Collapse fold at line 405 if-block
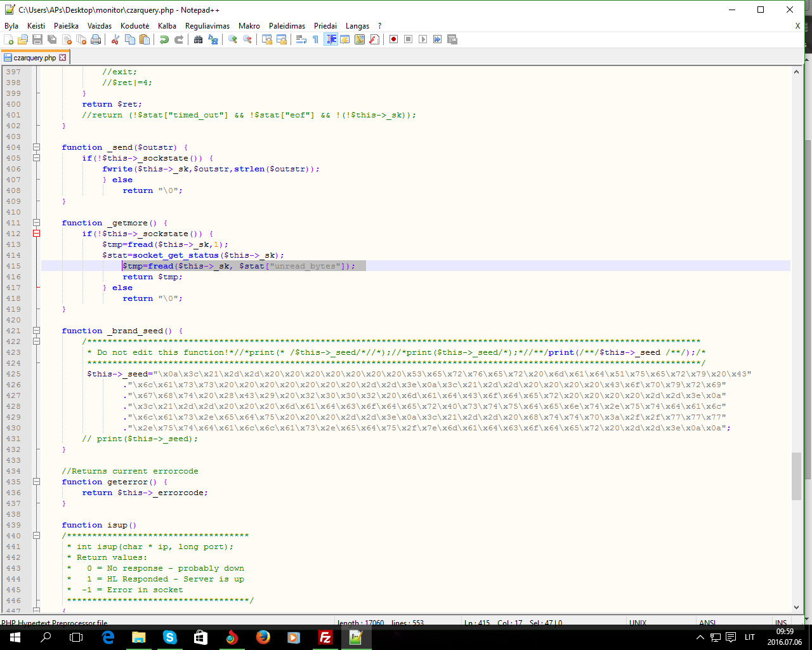The width and height of the screenshot is (812, 650). pyautogui.click(x=37, y=158)
